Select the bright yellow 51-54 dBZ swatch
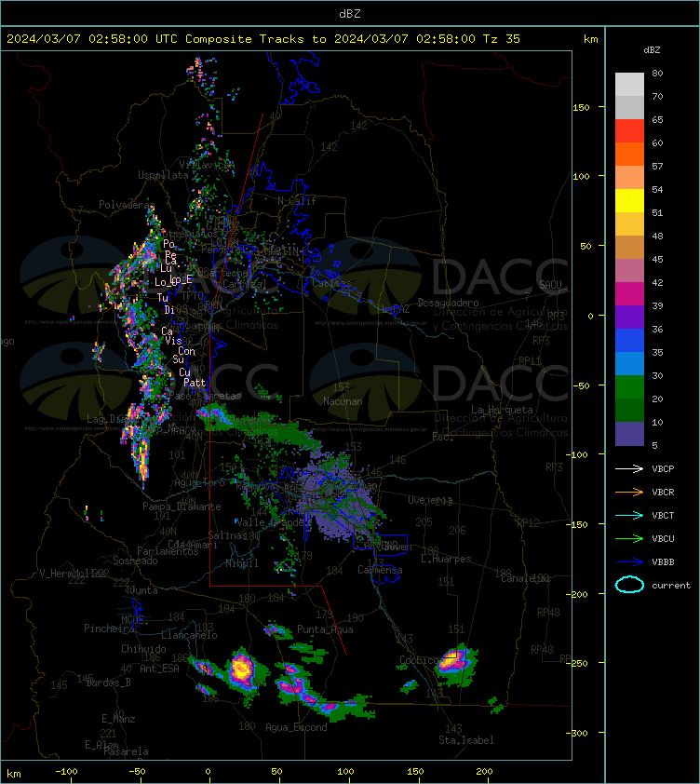 (x=629, y=200)
